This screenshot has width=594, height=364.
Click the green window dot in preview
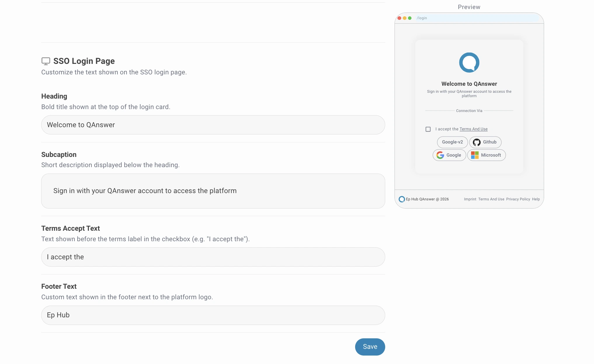pos(410,18)
